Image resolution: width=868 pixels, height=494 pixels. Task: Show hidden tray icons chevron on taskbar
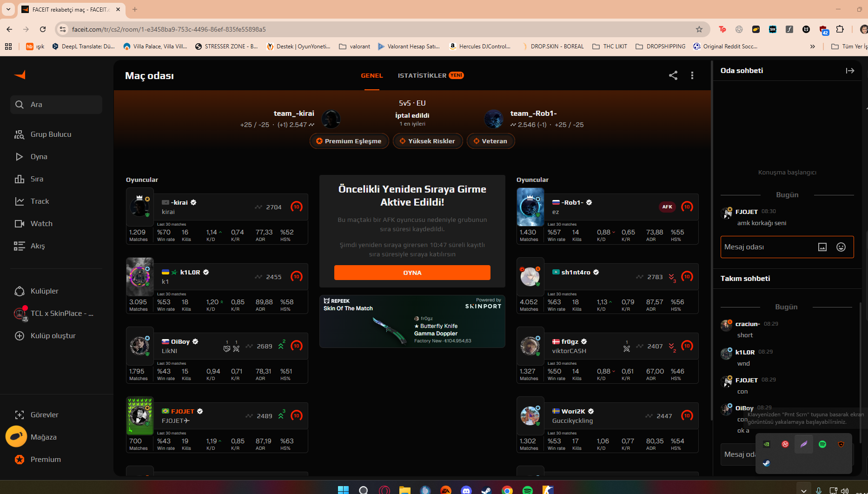[804, 490]
